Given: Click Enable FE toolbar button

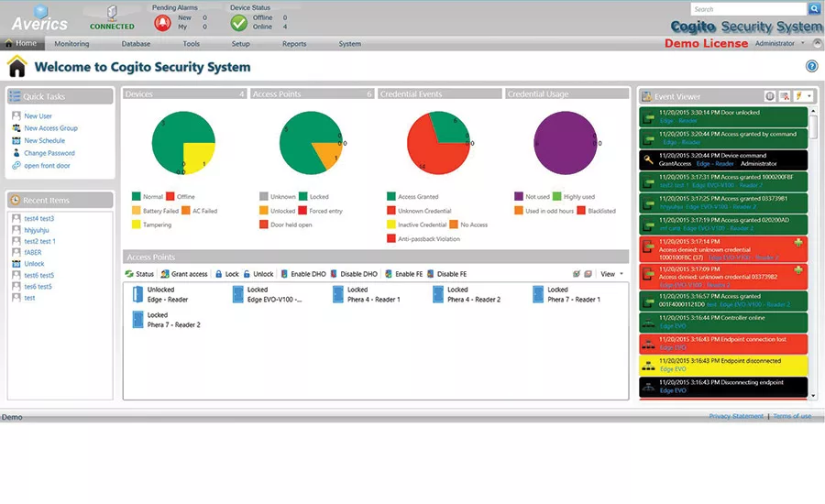Looking at the screenshot, I should point(404,274).
